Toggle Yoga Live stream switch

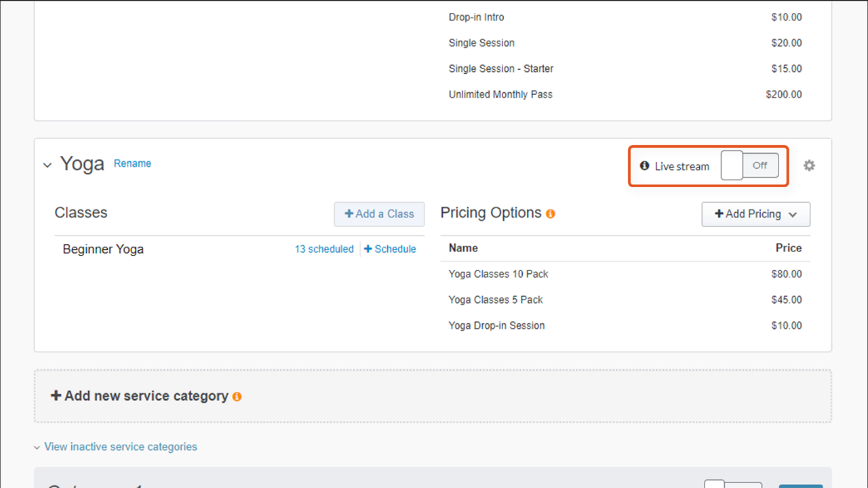click(x=749, y=165)
